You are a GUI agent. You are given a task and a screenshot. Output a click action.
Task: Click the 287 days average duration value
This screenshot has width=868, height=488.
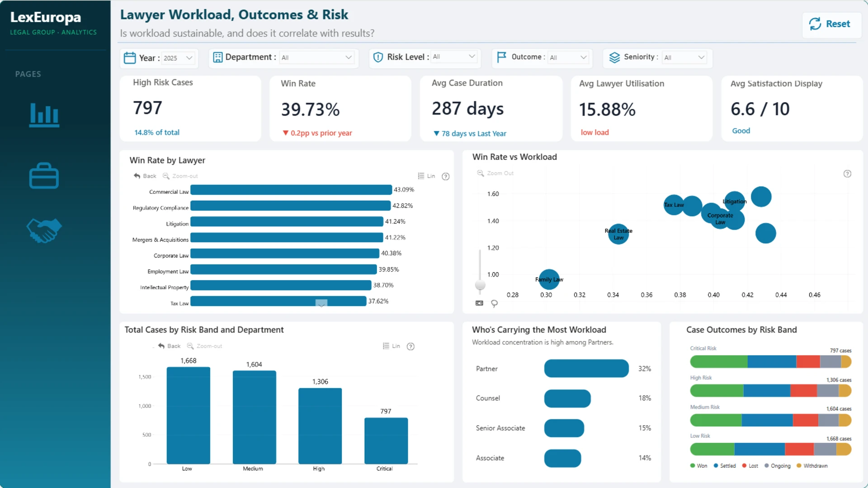tap(467, 109)
